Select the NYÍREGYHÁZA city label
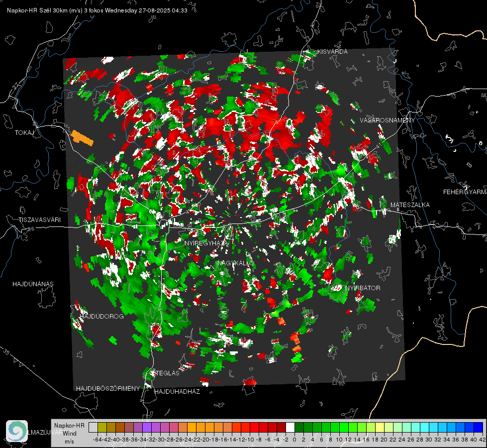The height and width of the screenshot is (448, 487). [206, 243]
